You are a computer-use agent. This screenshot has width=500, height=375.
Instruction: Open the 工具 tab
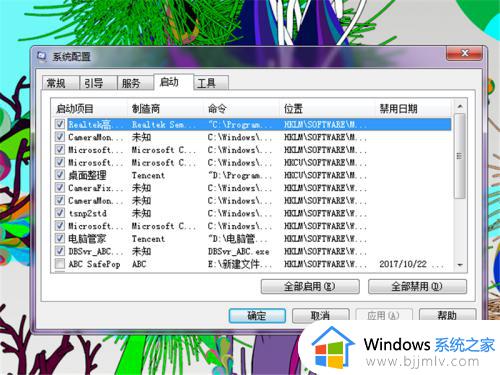(x=211, y=83)
